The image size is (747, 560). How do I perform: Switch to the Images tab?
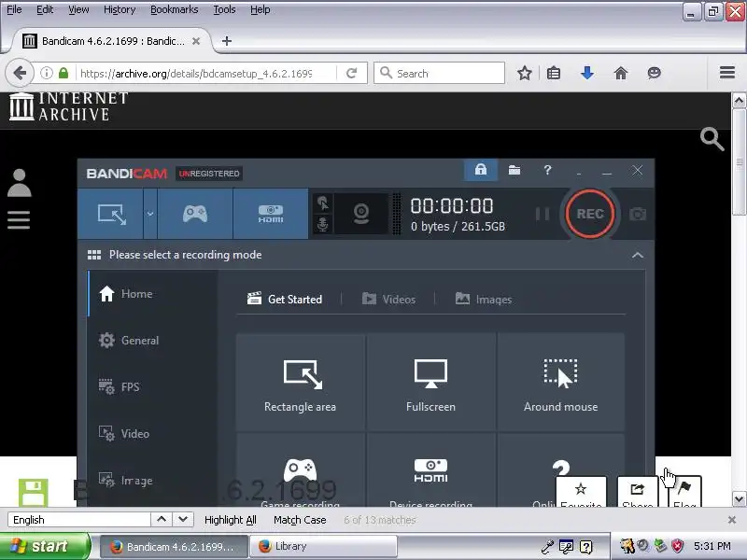[x=484, y=299]
